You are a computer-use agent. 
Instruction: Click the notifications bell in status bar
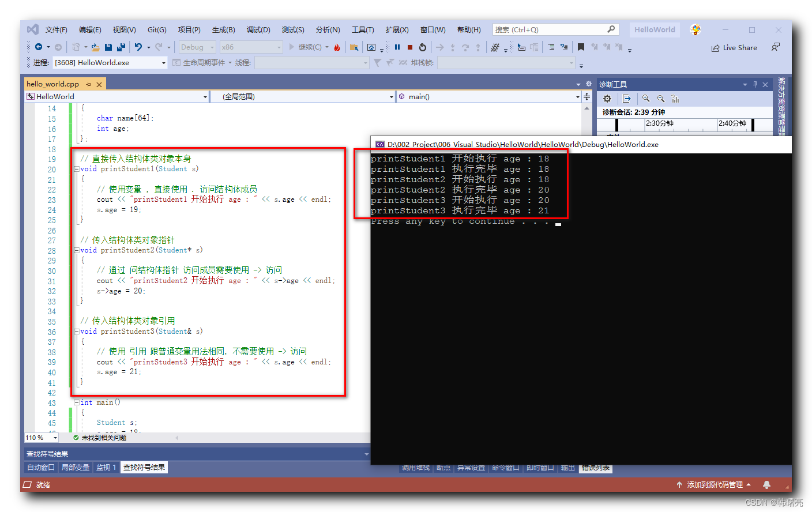[766, 485]
